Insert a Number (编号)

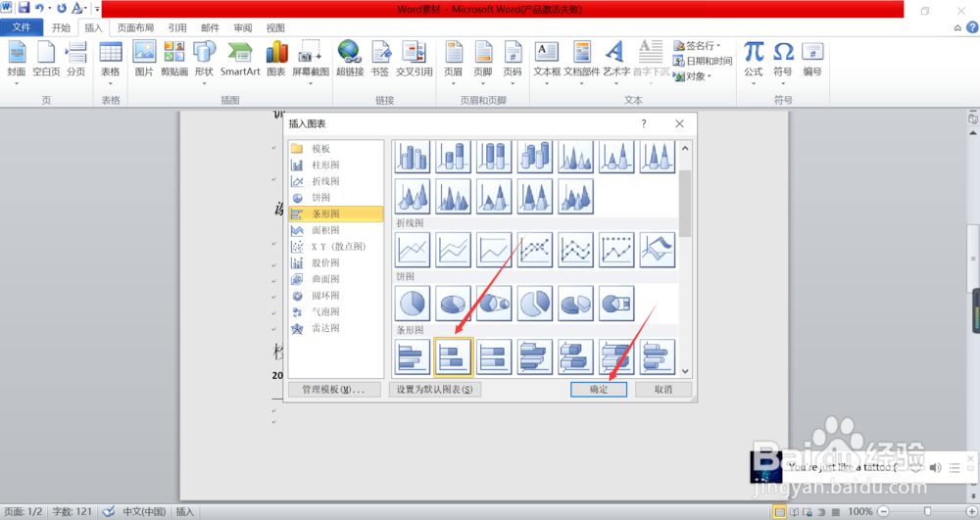pos(812,61)
